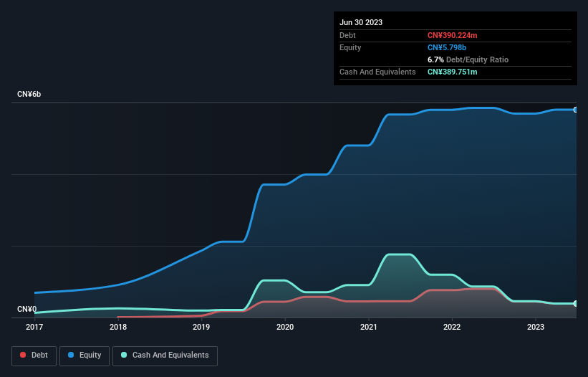
Task: Click the 2019 x-axis label
Action: coord(201,327)
